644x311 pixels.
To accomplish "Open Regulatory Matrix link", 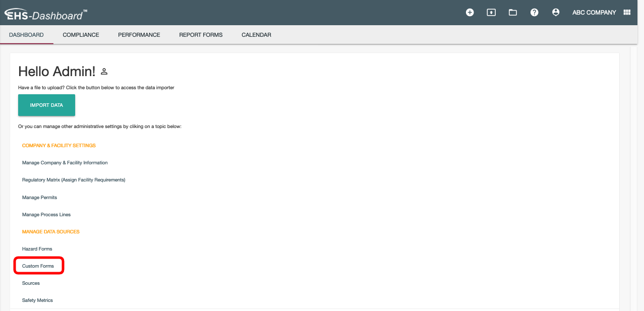I will 73,180.
